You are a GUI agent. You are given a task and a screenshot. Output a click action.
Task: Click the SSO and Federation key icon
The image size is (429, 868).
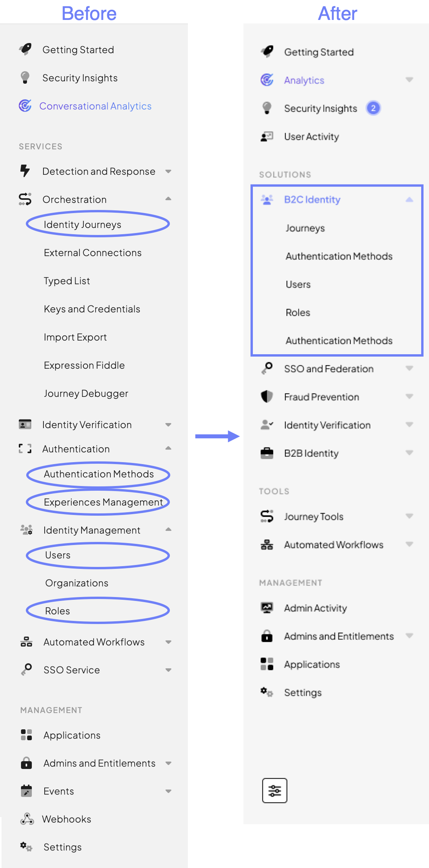267,368
